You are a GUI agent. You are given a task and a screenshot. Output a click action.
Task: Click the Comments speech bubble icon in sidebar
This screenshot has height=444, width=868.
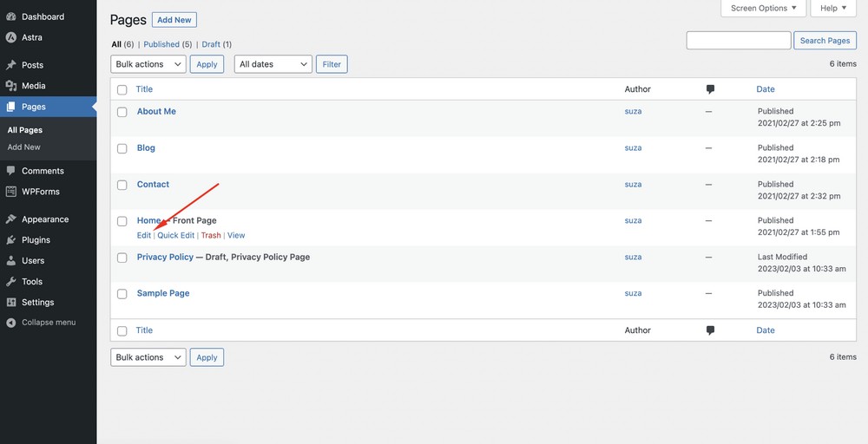coord(11,171)
